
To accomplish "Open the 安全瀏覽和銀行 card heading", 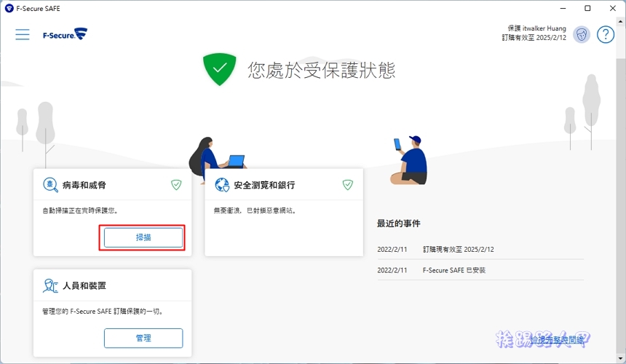I will point(264,185).
